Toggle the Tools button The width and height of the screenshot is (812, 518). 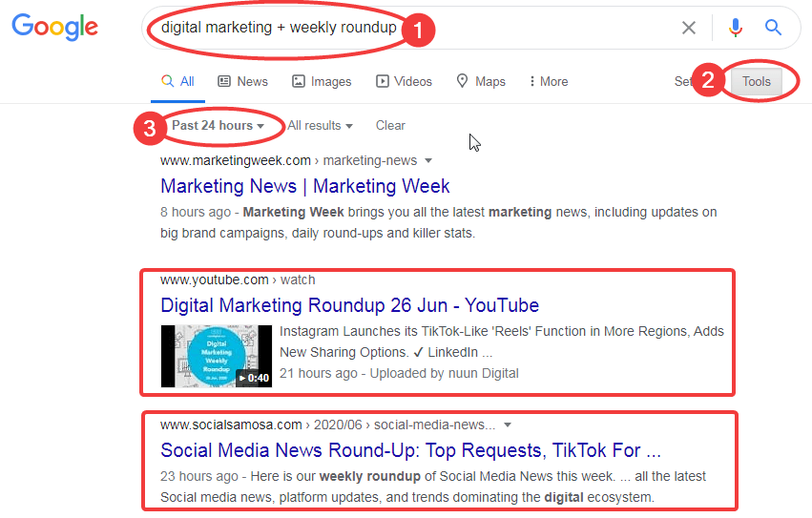[756, 81]
